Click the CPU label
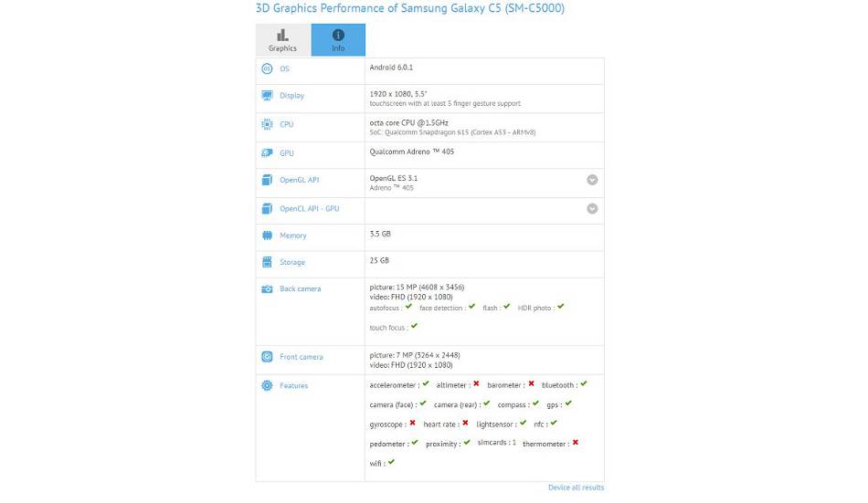Screen dimensions: 868x503 [287, 124]
